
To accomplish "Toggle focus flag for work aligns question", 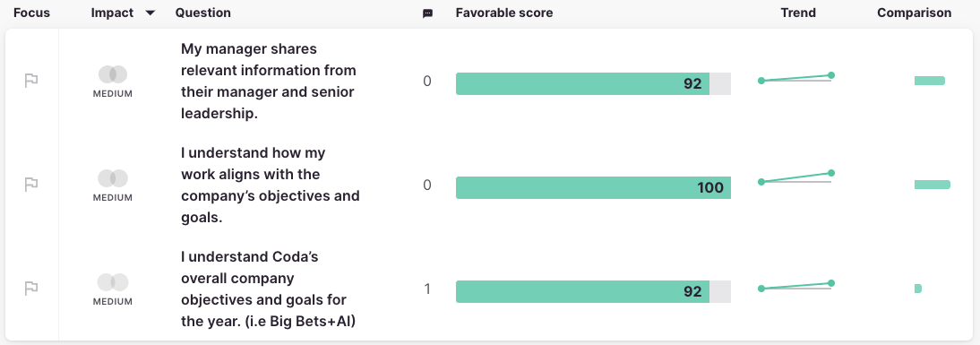I will 31,185.
